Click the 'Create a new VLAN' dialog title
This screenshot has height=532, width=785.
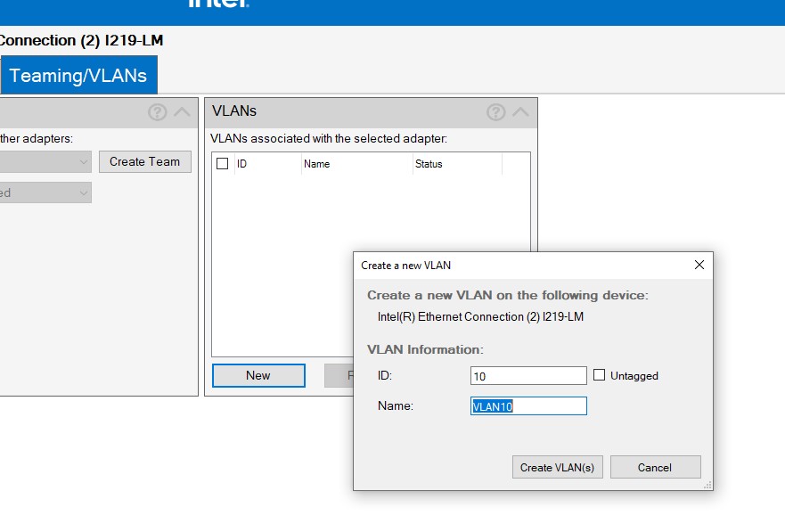(406, 266)
